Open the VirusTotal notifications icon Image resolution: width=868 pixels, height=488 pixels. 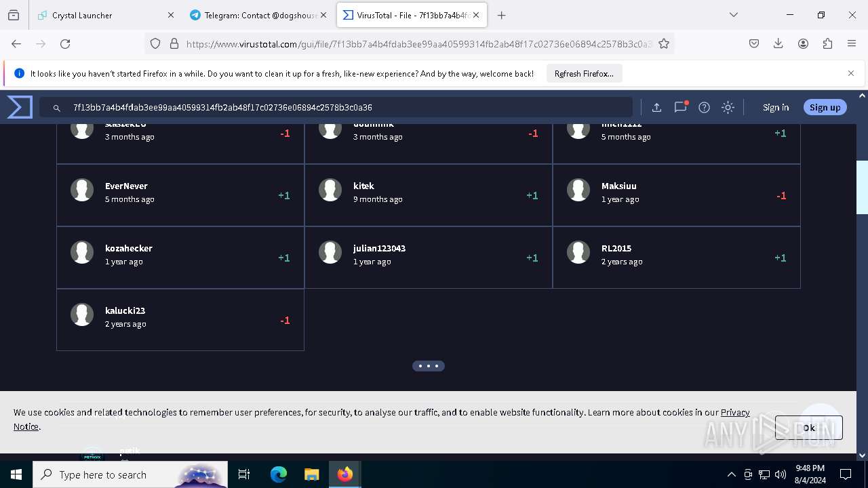(x=681, y=107)
